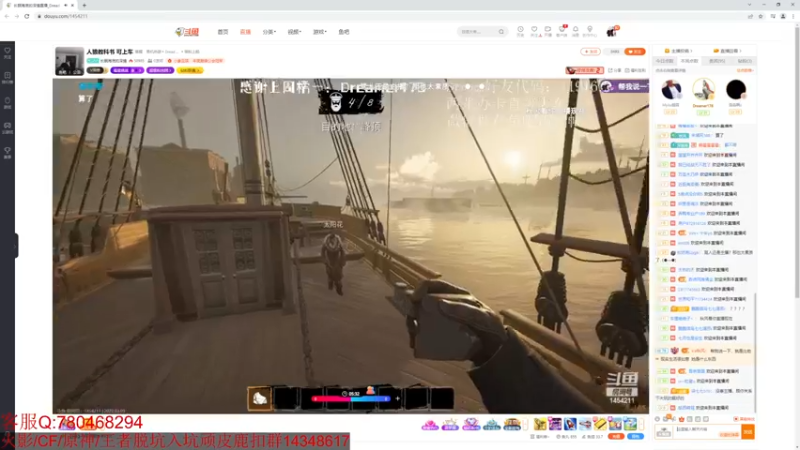The image size is (800, 450).
Task: Open the user avatar in header
Action: (612, 32)
